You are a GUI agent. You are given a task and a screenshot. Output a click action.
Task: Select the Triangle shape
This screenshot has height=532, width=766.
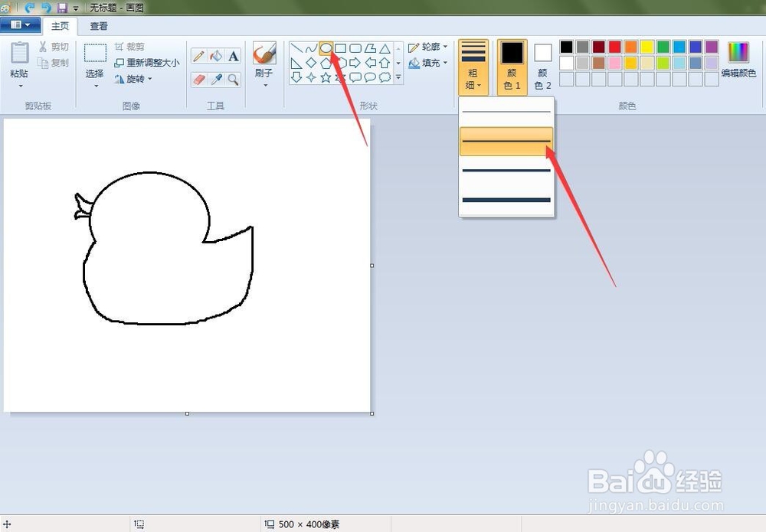pyautogui.click(x=385, y=48)
